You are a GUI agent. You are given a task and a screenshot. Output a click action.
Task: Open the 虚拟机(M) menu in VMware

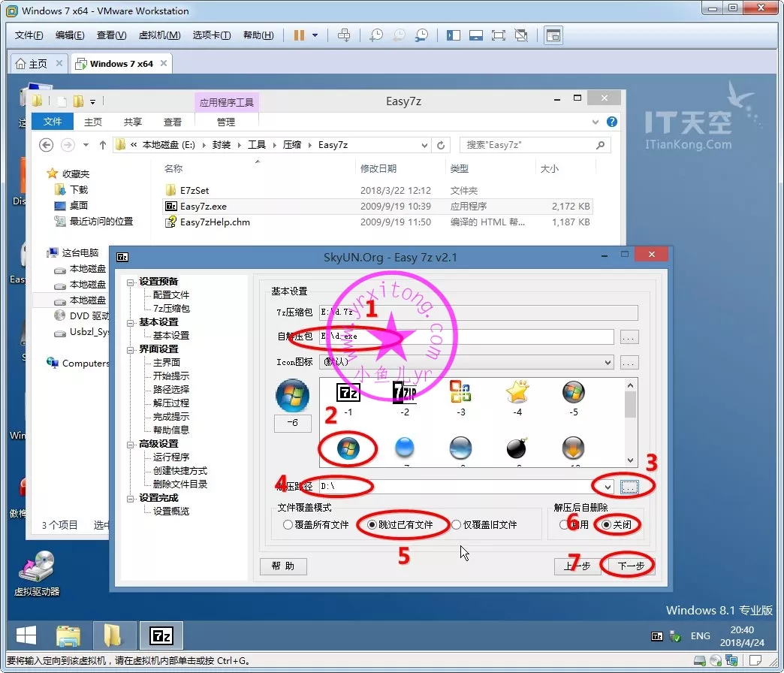click(159, 35)
